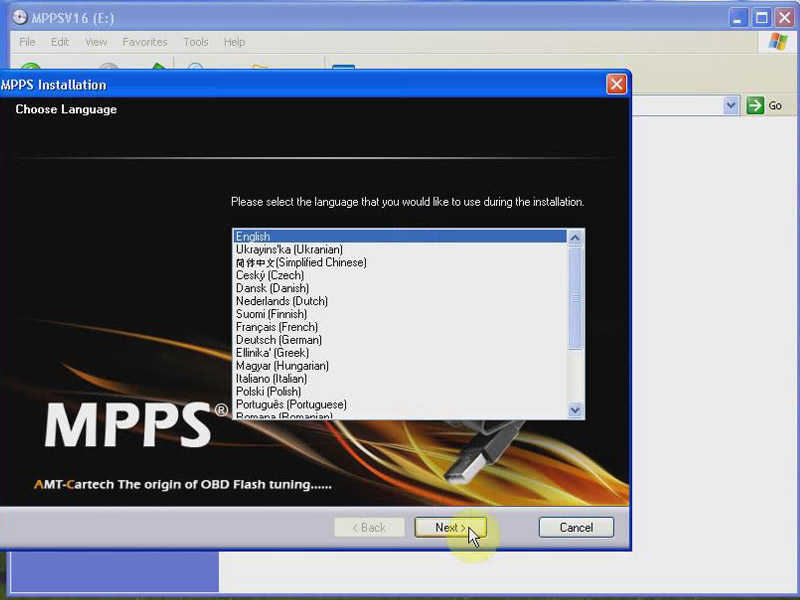
Task: Open Edit menu in Explorer window
Action: click(x=60, y=42)
